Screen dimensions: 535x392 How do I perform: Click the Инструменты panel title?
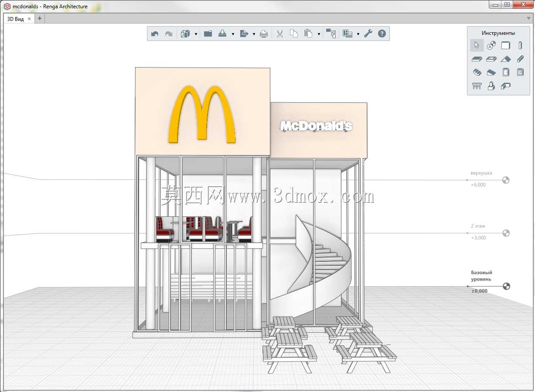pyautogui.click(x=498, y=33)
